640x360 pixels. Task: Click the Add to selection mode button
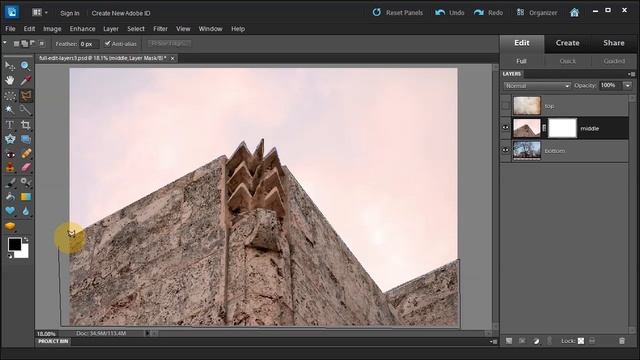tap(24, 44)
